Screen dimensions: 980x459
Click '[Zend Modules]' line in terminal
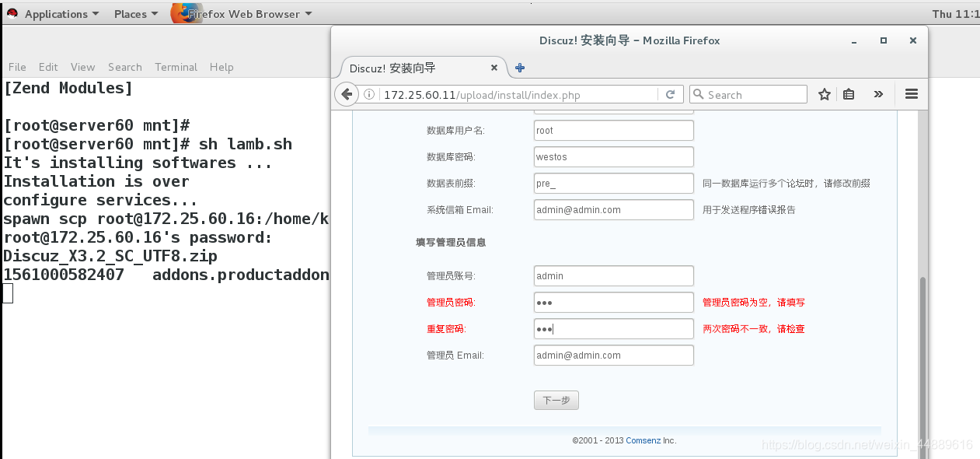pyautogui.click(x=68, y=88)
